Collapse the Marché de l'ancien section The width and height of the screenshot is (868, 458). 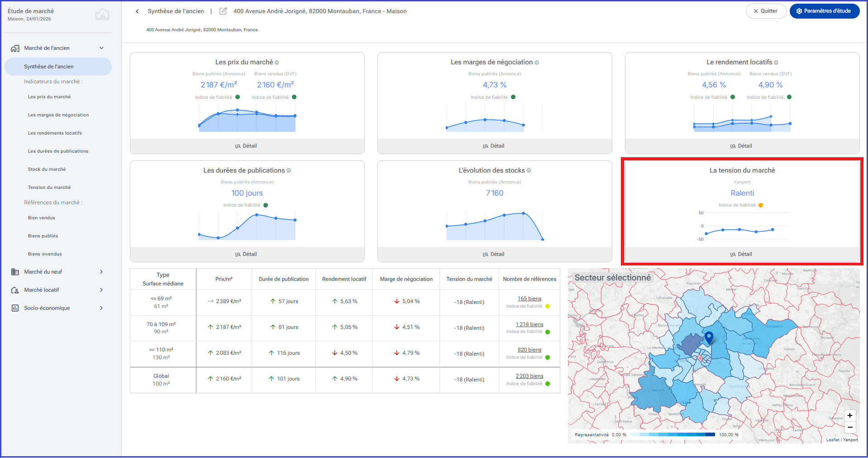pyautogui.click(x=101, y=48)
